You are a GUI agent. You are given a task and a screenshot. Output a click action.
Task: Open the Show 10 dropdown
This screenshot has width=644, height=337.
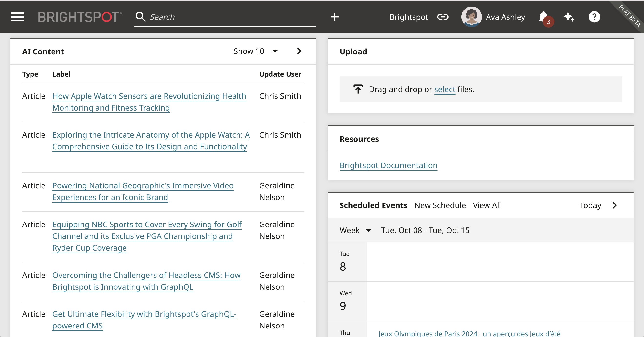point(256,51)
